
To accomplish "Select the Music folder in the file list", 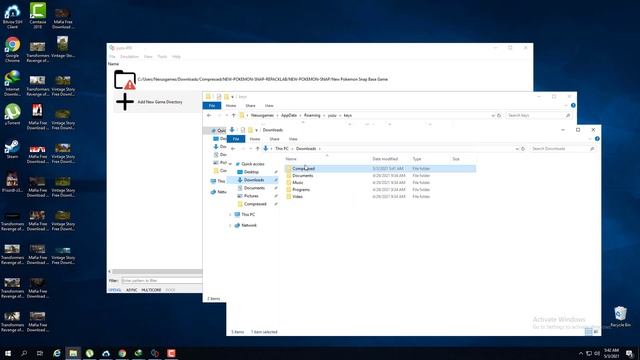I will 298,182.
